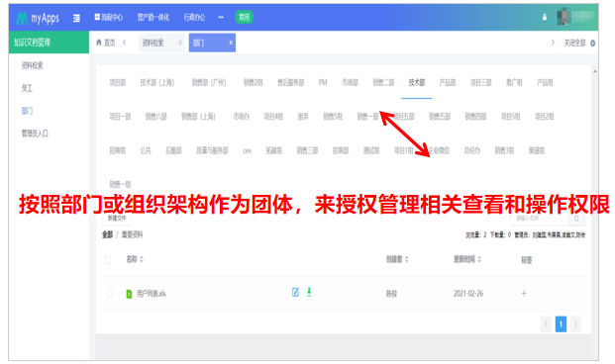Viewport: 615px width, 364px height.
Task: Select the 销售四部 department tab
Action: 475,117
